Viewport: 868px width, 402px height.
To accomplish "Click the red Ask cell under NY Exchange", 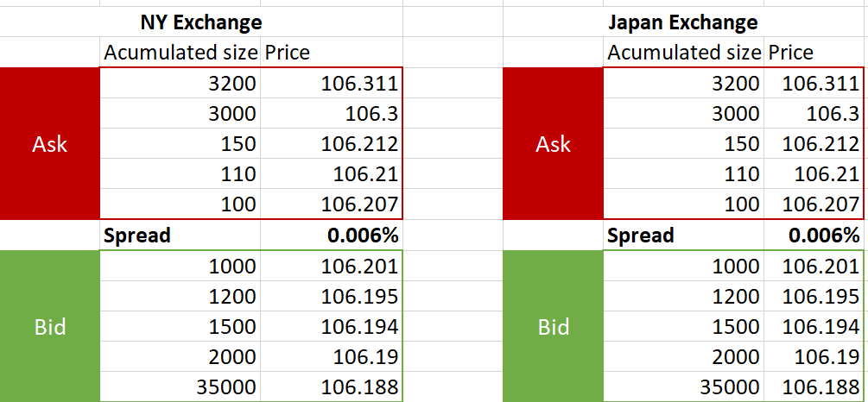I will coord(49,144).
